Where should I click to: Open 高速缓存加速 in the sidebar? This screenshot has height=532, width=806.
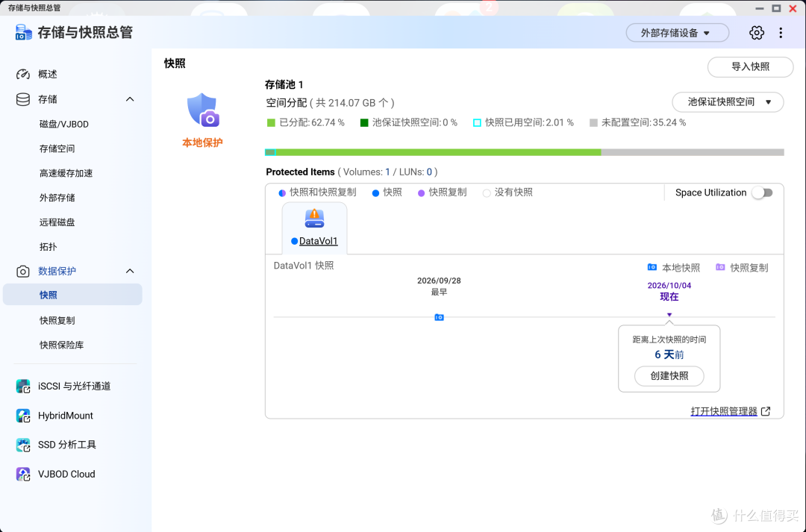coord(66,173)
